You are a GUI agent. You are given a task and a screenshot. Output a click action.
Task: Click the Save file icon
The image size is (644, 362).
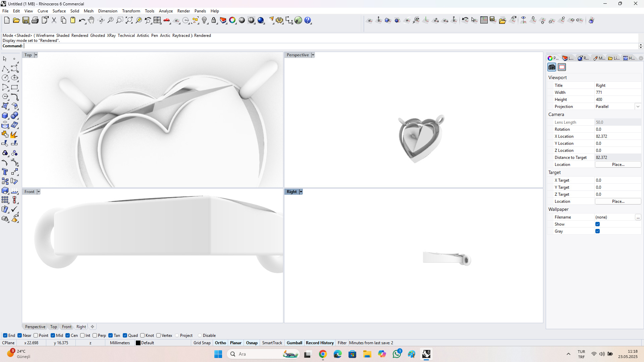point(26,20)
